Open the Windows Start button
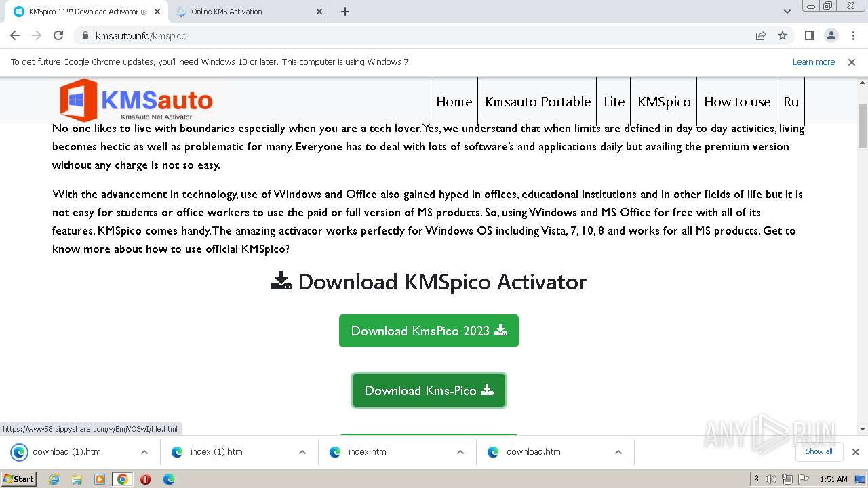Viewport: 868px width, 488px height. 18,479
